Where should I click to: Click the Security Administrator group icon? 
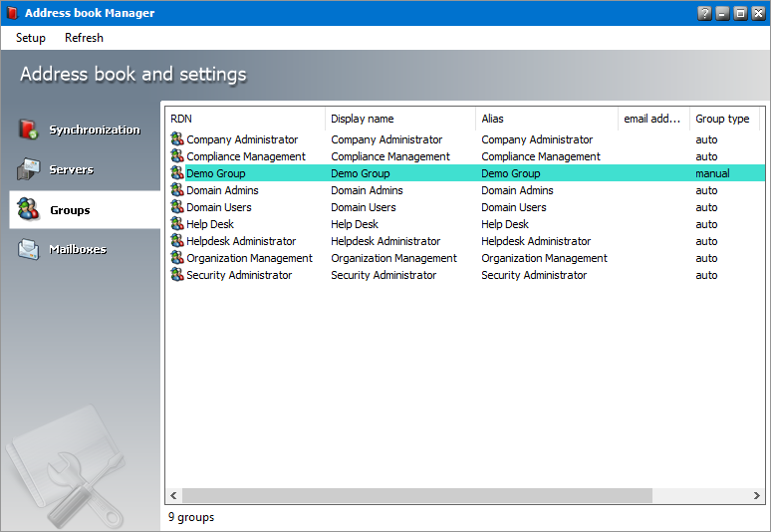click(177, 275)
